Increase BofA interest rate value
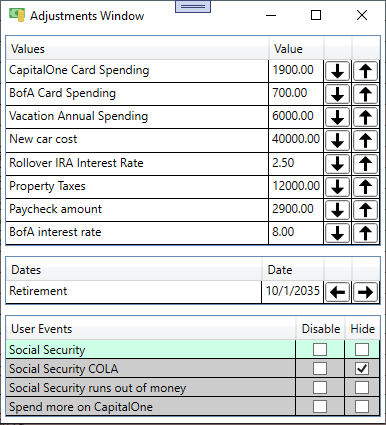 (x=365, y=233)
